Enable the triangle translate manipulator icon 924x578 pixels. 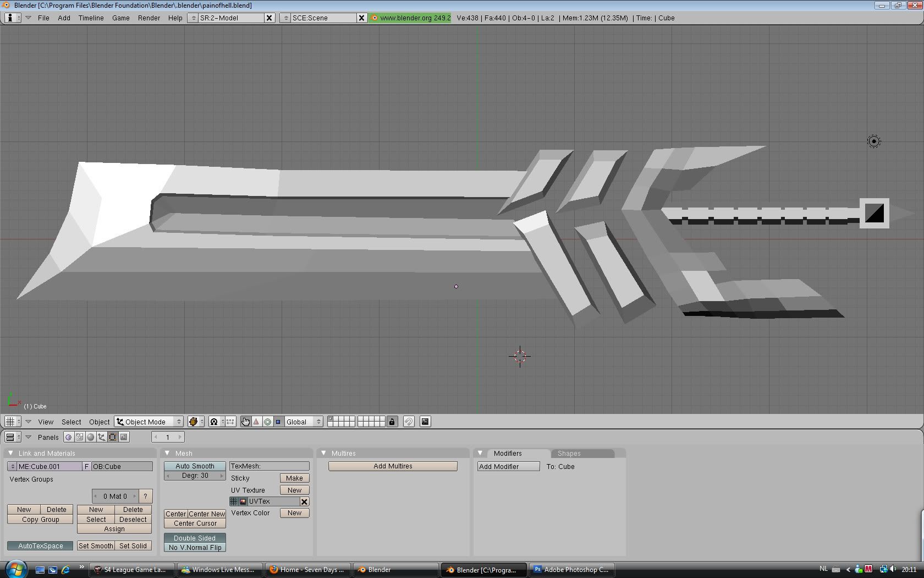point(256,422)
